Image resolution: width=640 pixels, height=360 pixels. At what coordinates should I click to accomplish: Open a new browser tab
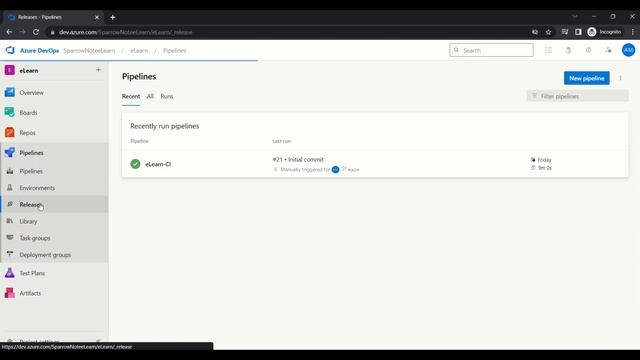click(113, 17)
